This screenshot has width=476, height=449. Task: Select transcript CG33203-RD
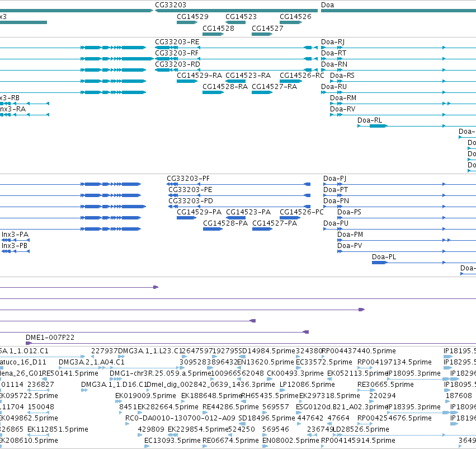point(236,70)
